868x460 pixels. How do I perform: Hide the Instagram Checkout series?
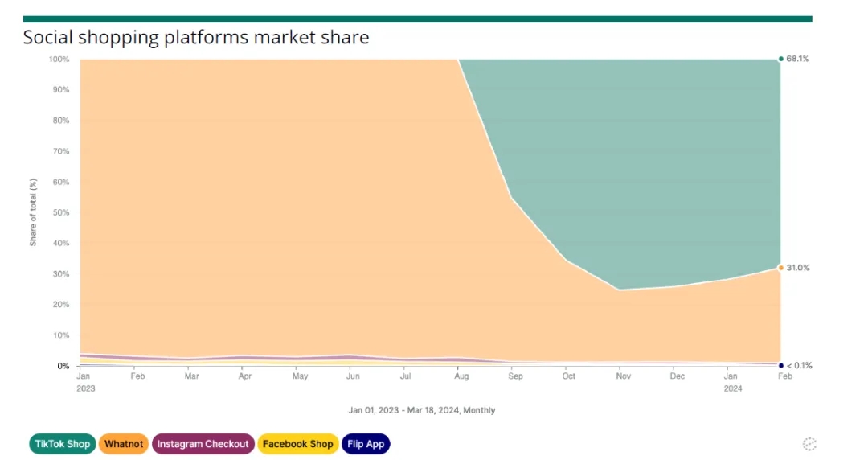(203, 443)
